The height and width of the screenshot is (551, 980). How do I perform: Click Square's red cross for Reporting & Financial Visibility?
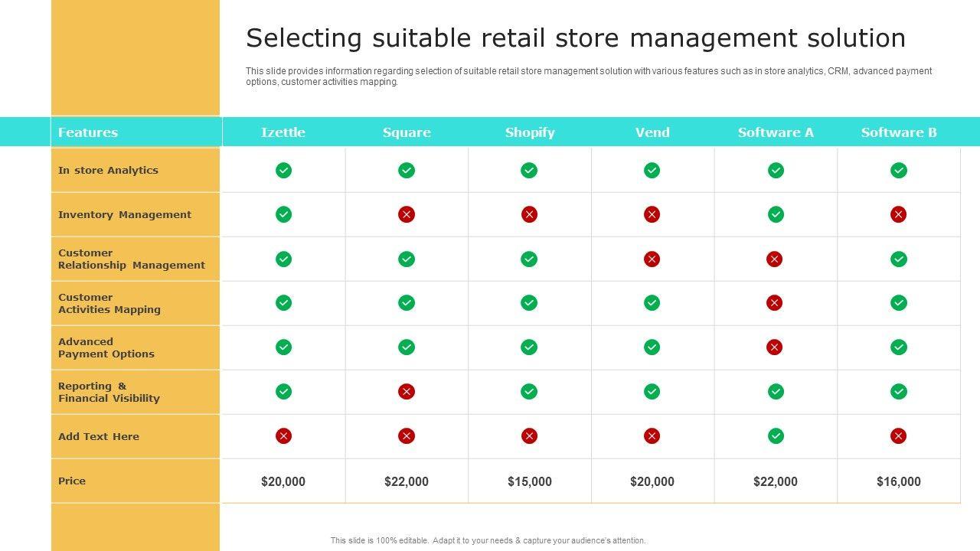pos(407,392)
